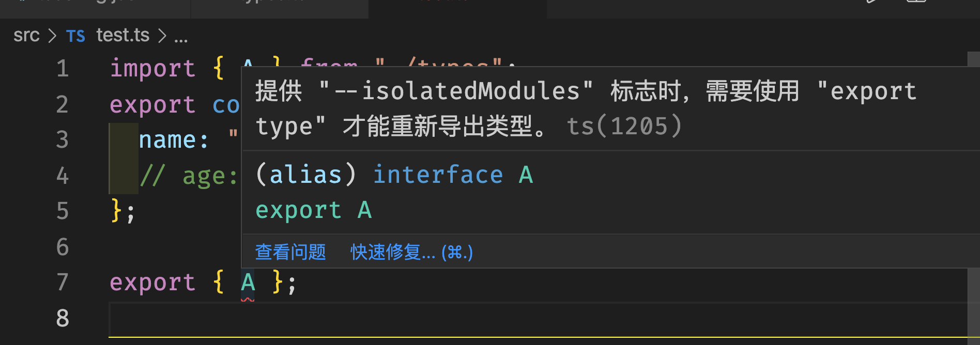
Task: Click the name property on line 3
Action: (167, 140)
